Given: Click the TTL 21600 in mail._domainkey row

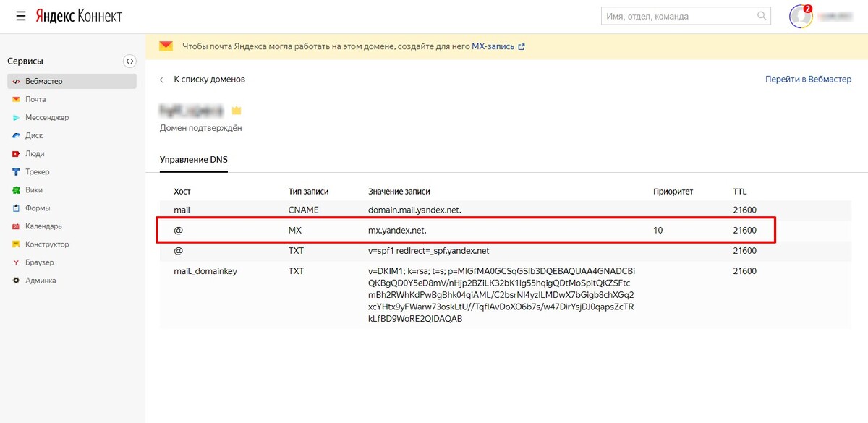Looking at the screenshot, I should [x=744, y=271].
